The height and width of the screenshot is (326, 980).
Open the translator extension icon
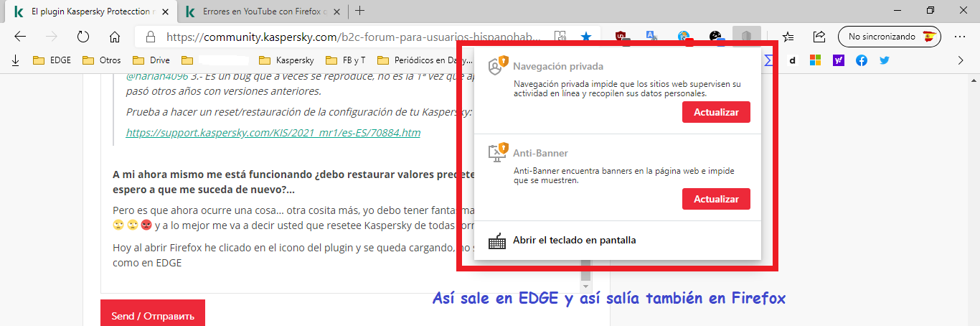pos(652,37)
